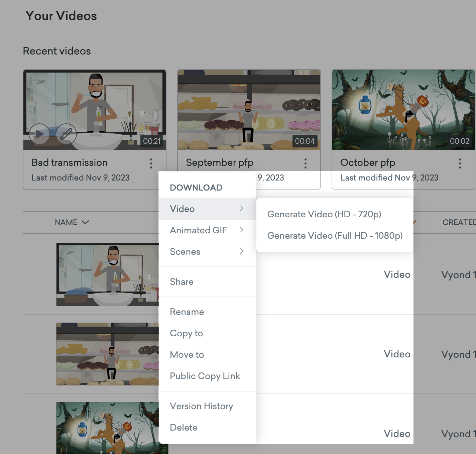Open spooky forest video thumbnail in list

pyautogui.click(x=108, y=428)
